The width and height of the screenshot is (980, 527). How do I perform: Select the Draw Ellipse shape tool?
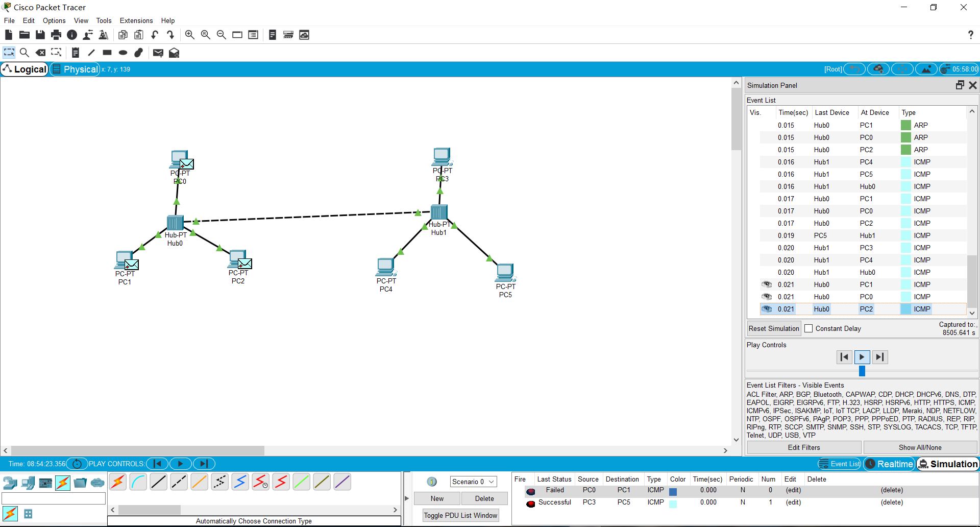122,53
